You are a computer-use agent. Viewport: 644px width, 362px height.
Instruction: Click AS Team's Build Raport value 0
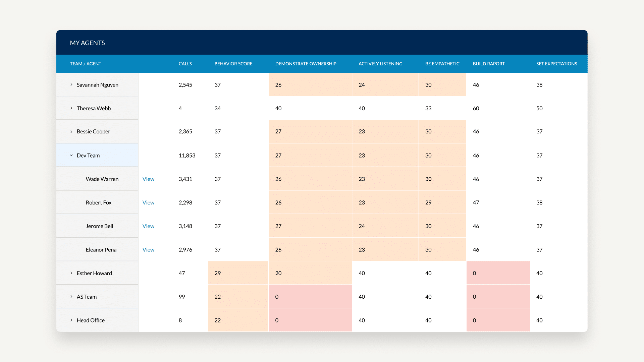click(474, 297)
